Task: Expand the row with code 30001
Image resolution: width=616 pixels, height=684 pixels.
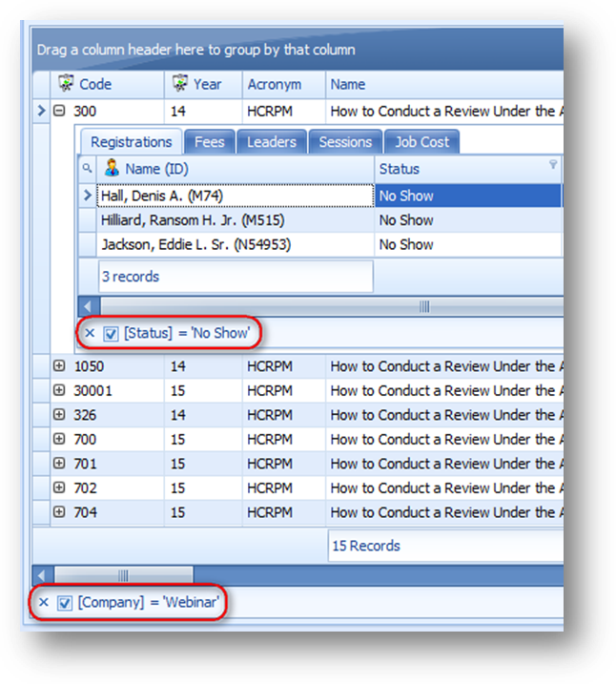Action: click(59, 390)
